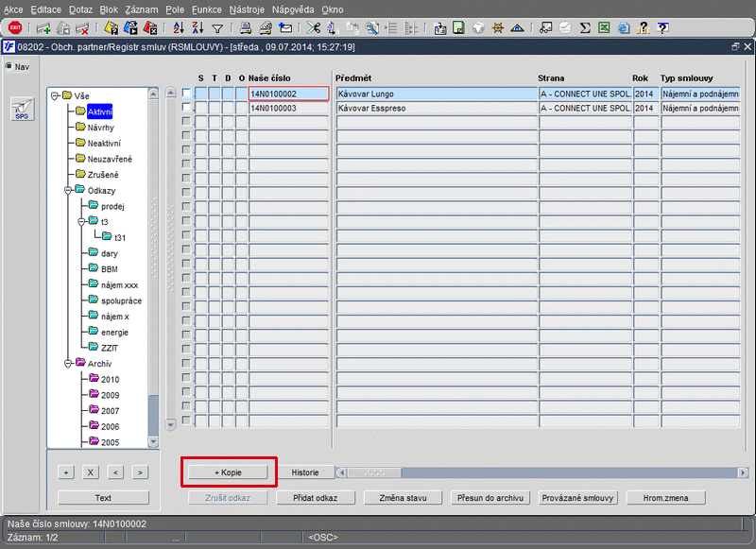Click the tree panel scroll down arrow

click(153, 441)
